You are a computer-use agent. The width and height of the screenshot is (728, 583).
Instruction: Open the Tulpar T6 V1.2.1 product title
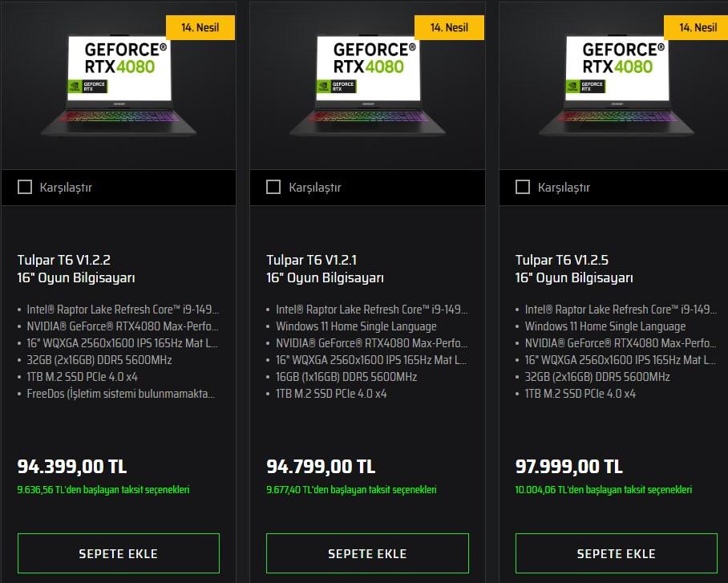pyautogui.click(x=325, y=269)
